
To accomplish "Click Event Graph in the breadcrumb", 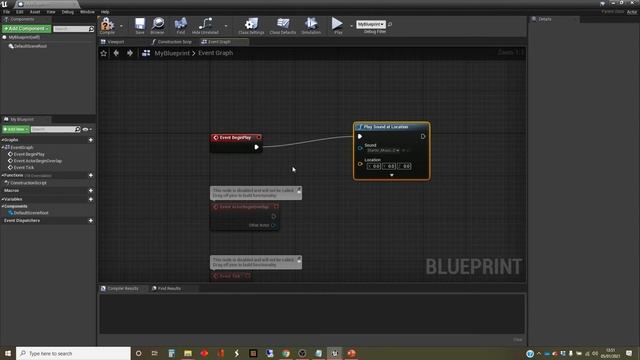I will [x=216, y=53].
